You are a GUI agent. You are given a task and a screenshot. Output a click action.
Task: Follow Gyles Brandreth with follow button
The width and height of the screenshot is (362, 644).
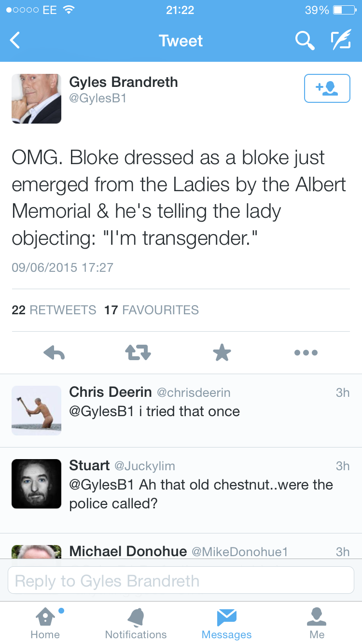(327, 88)
